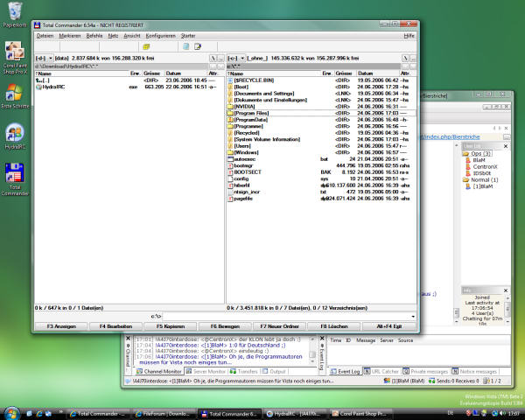The height and width of the screenshot is (420, 525).
Task: Sort right panel by Attr. column
Action: point(406,73)
